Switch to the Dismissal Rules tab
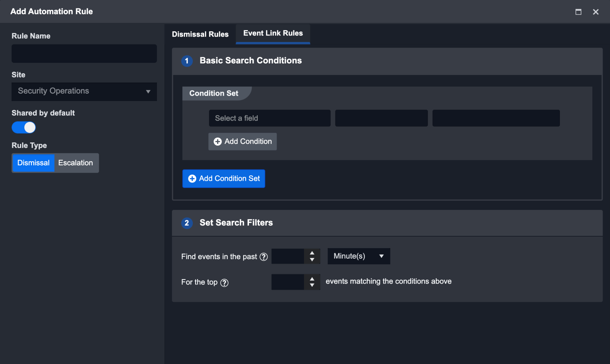This screenshot has height=364, width=610. (200, 34)
